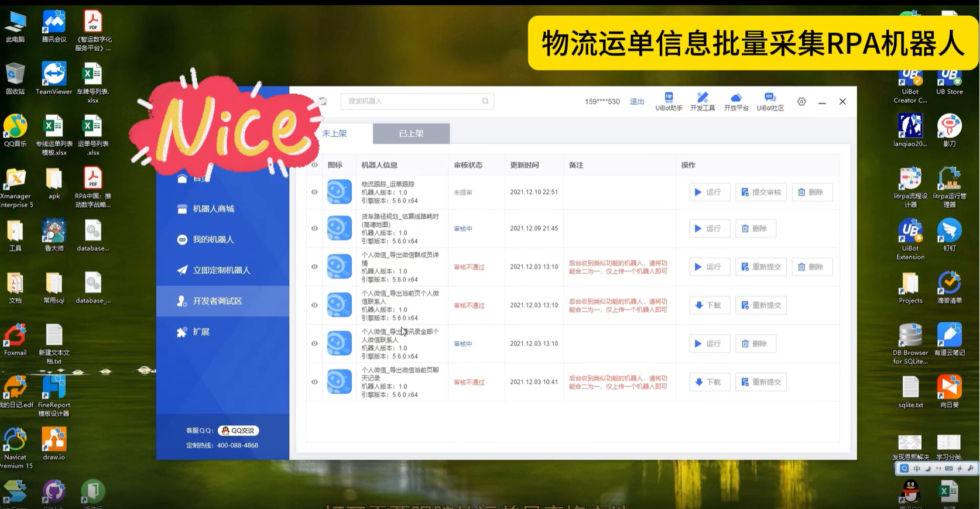
Task: Click 重新提交 for 导出微信群成员详情
Action: click(761, 267)
